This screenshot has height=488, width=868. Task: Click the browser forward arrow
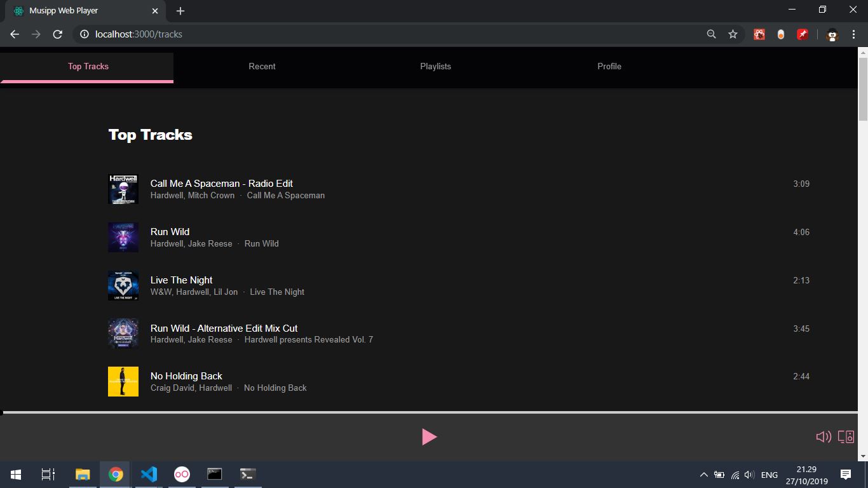point(36,34)
